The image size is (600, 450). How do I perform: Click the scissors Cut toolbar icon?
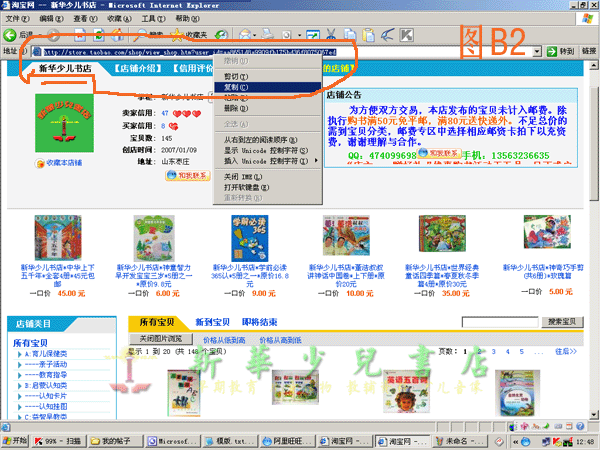pos(331,35)
